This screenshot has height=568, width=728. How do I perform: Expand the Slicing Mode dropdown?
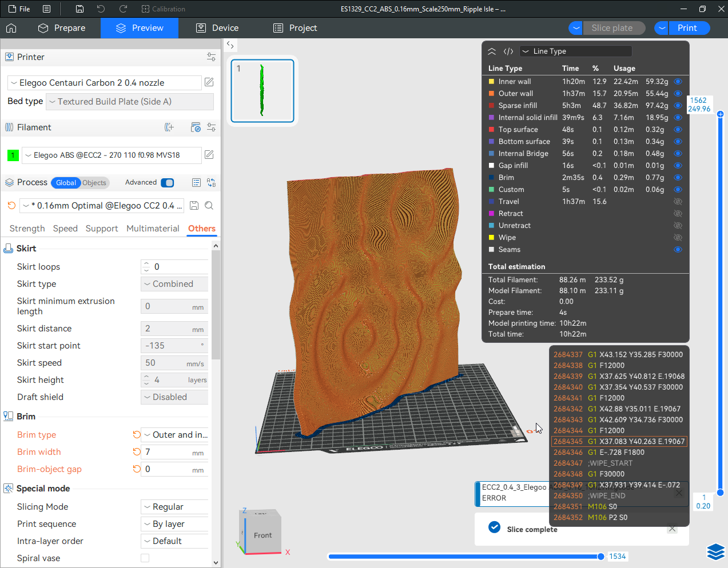[x=174, y=507]
